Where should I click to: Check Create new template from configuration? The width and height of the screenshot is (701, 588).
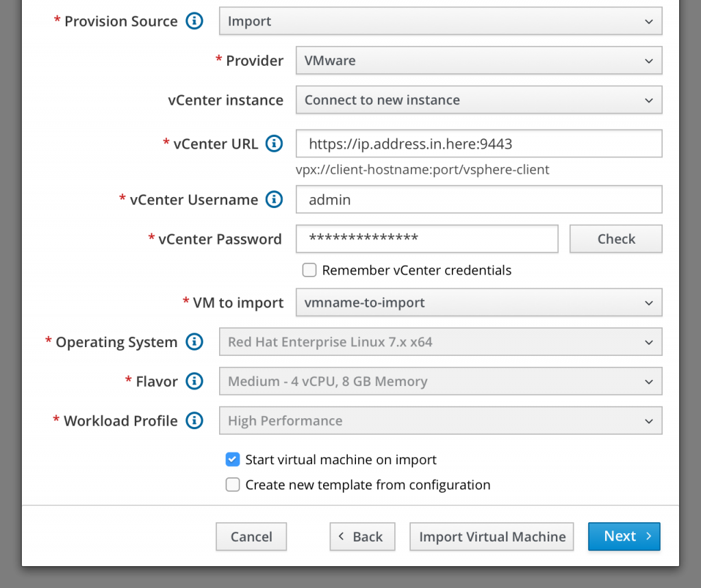233,485
